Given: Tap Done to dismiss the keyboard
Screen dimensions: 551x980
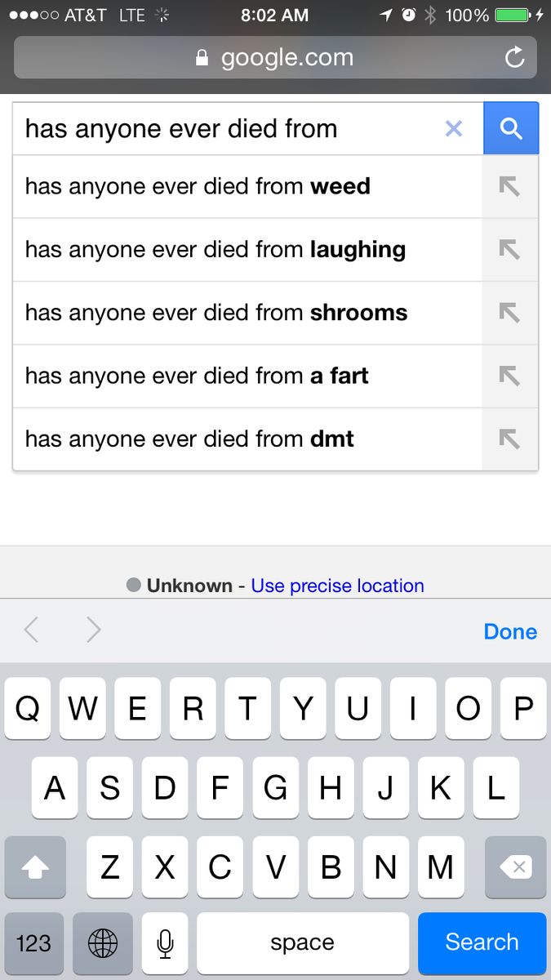Looking at the screenshot, I should [510, 631].
